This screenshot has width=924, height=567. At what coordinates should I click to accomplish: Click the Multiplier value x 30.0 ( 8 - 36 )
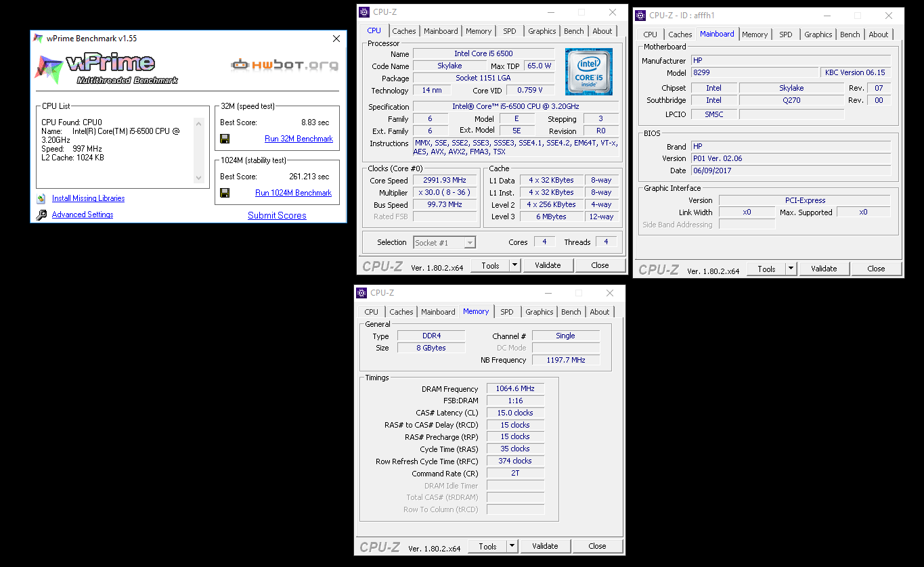tap(445, 193)
